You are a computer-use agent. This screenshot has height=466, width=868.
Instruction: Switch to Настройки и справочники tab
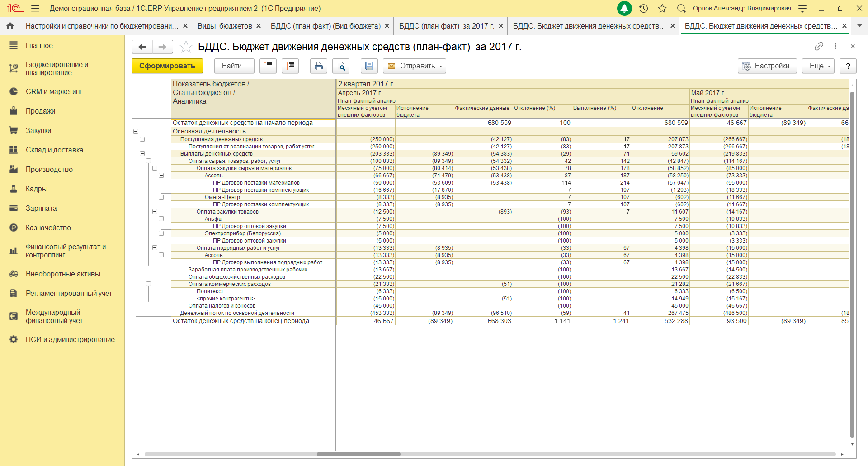click(x=102, y=26)
